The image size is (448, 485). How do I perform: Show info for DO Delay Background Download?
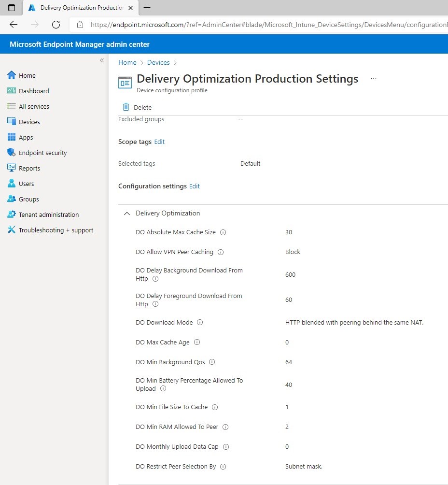click(155, 279)
